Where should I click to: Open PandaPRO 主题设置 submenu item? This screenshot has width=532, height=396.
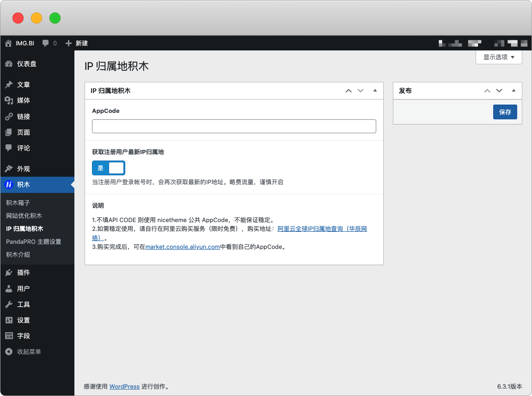click(34, 241)
